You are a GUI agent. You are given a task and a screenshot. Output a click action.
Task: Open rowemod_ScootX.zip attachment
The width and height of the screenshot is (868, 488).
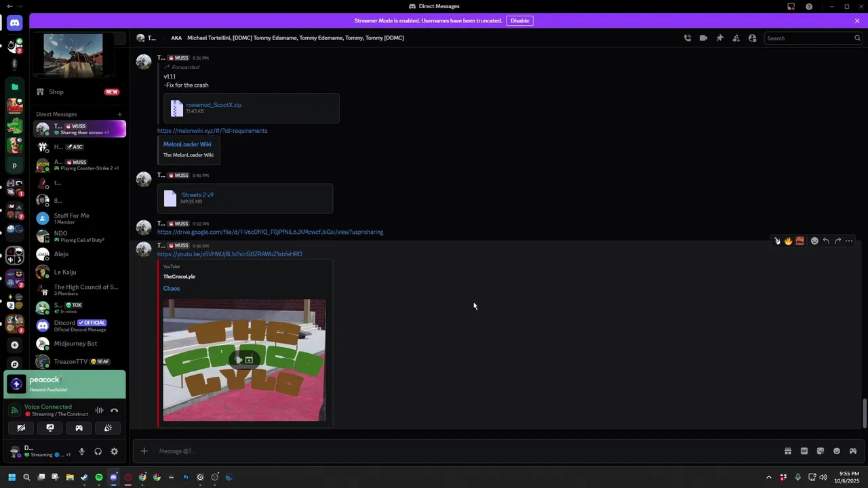click(214, 105)
